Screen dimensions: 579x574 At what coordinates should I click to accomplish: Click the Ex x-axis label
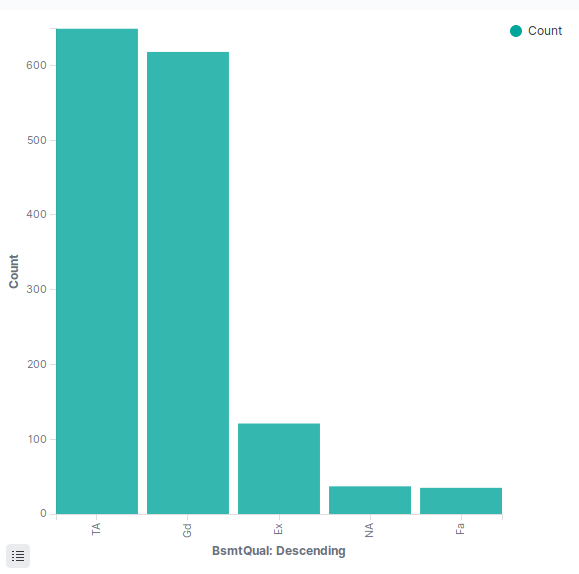pos(278,529)
